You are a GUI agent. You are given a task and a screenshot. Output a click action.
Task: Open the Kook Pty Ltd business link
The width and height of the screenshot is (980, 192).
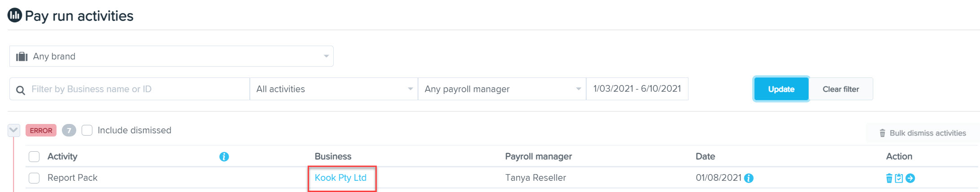[340, 178]
